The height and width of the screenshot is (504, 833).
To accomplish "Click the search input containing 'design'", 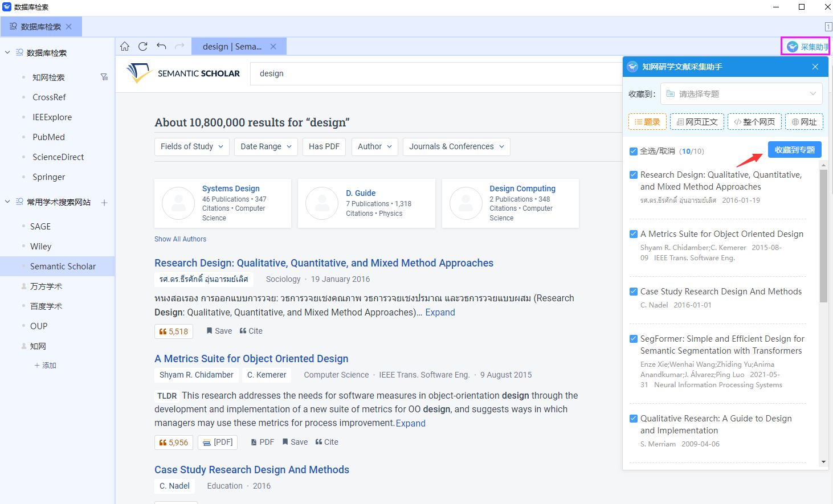I will (436, 73).
